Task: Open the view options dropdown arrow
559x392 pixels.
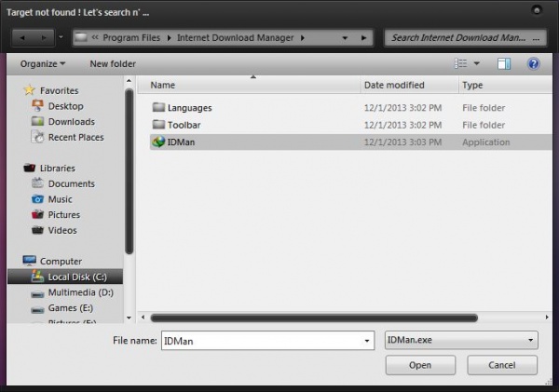Action: tap(477, 63)
